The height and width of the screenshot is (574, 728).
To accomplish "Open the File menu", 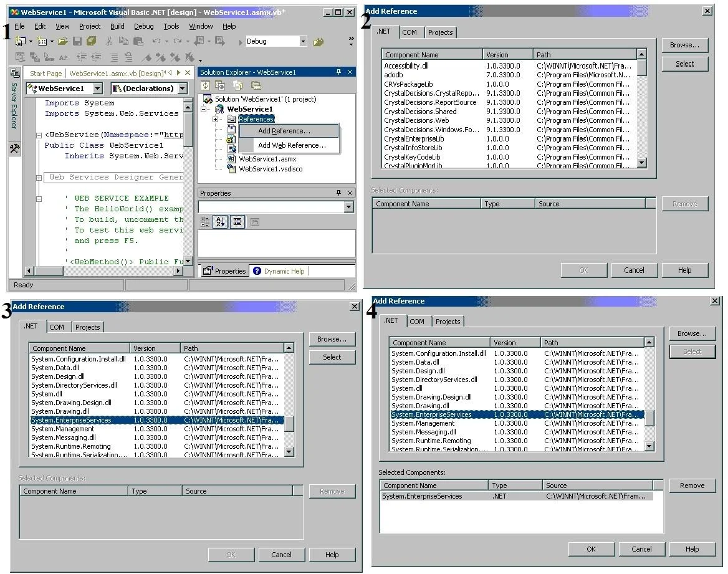I will (19, 26).
